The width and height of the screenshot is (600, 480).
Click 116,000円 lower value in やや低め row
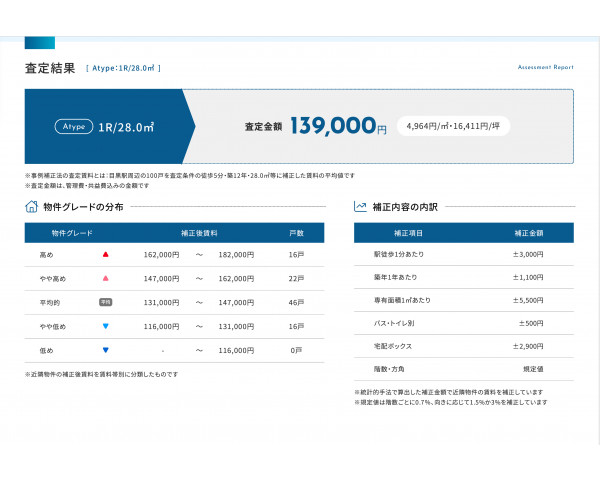pyautogui.click(x=161, y=327)
